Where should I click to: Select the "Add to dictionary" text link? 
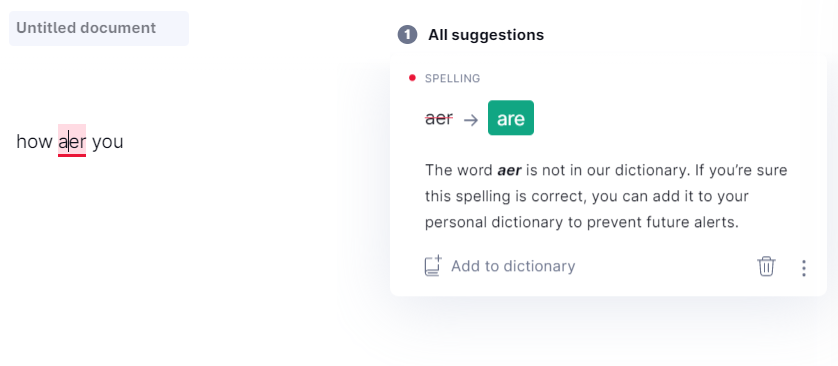tap(513, 266)
